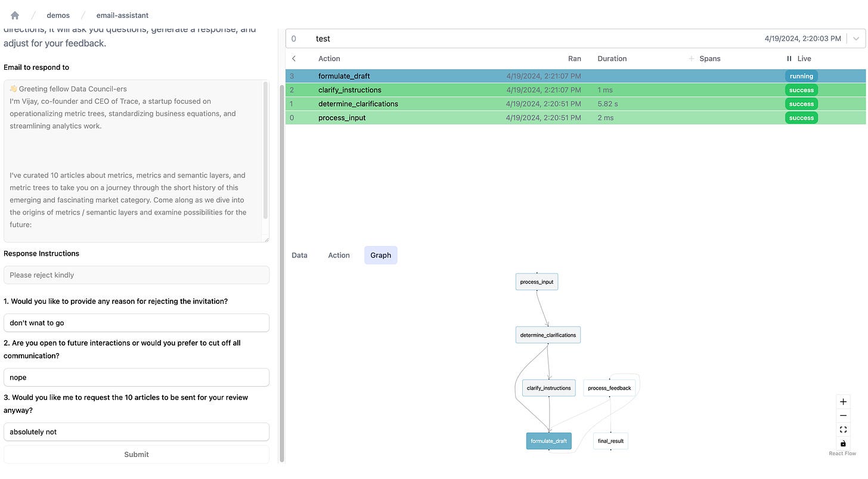
Task: Zoom in on the graph view
Action: 843,402
